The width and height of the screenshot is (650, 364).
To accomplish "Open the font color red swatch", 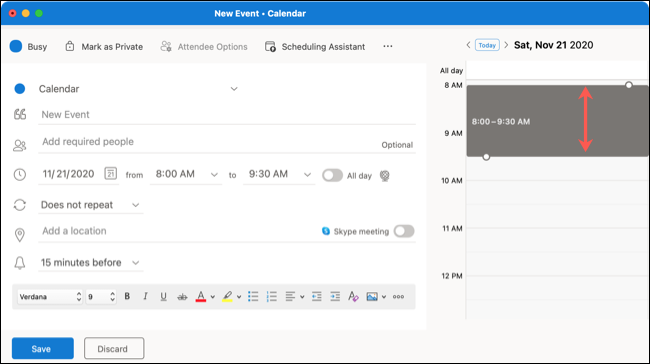I will coord(201,296).
